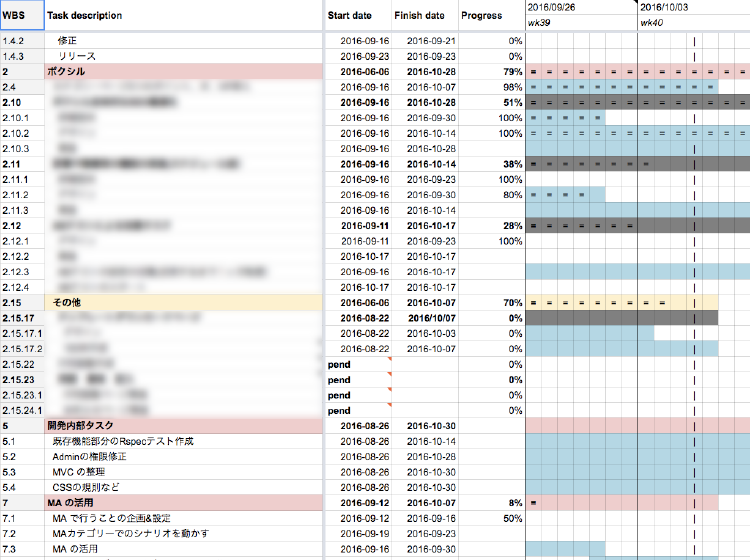Select the Adminの権限修正 task cell

93,456
